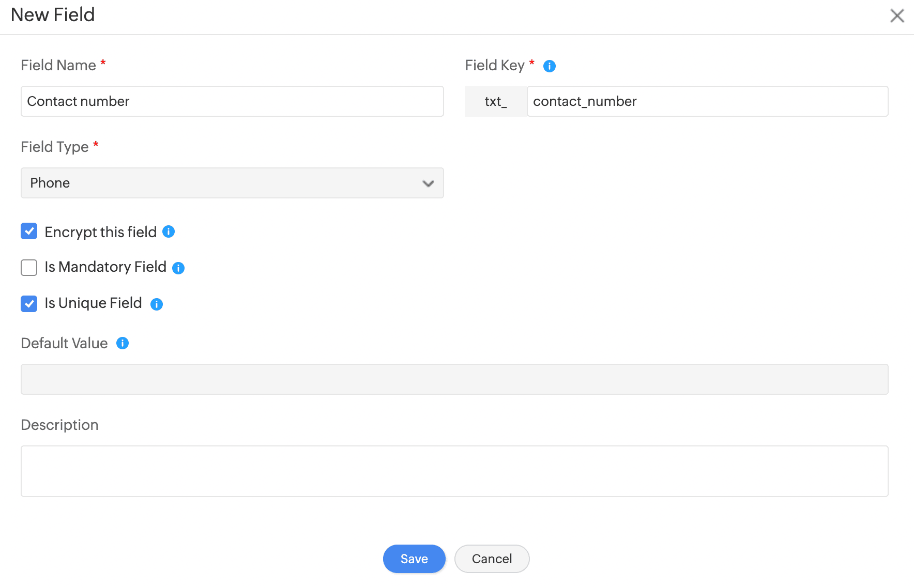
Task: Click the Is Unique Field label text
Action: (x=93, y=303)
